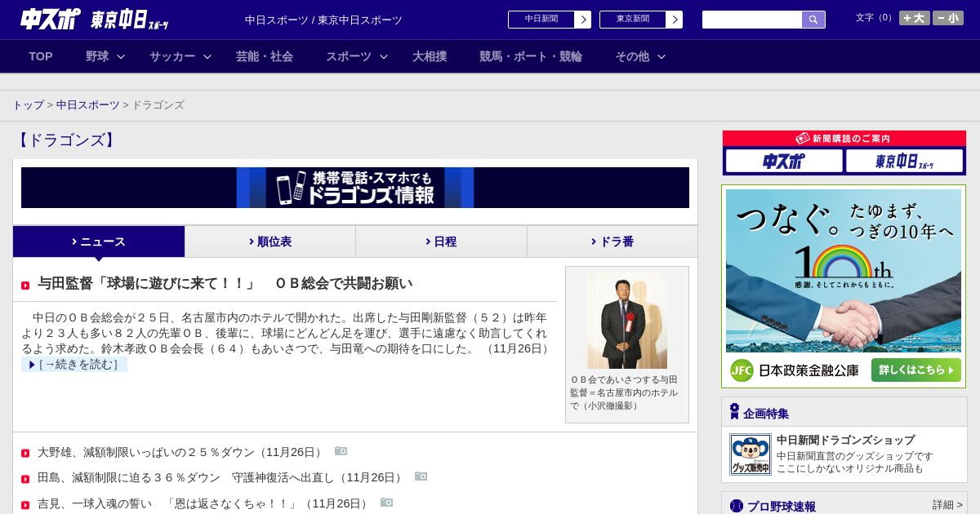
Task: Switch to the 日程 tab
Action: [441, 241]
